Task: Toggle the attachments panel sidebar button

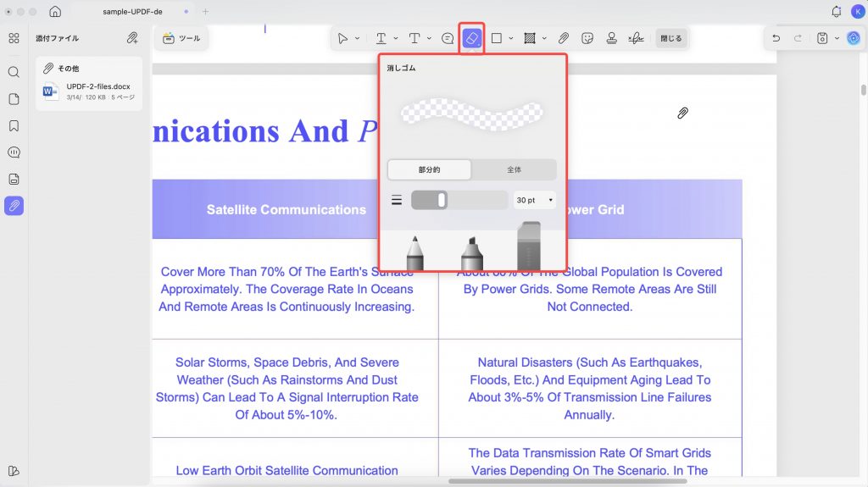Action: coord(14,206)
